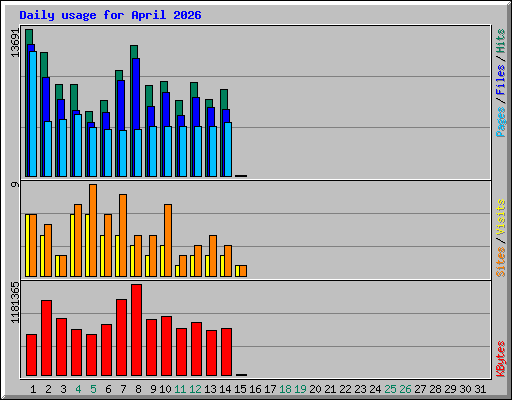The image size is (512, 400).
Task: Click weekend day 25 label
Action: tap(390, 389)
